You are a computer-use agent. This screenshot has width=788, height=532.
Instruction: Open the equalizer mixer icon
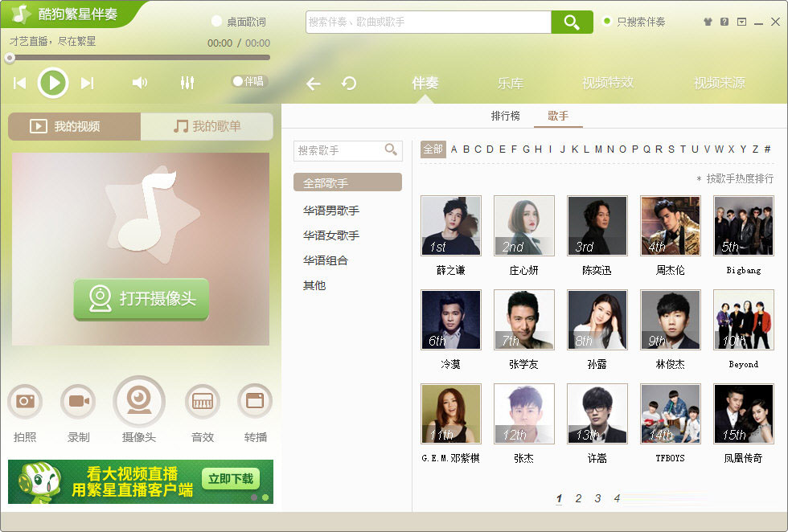pyautogui.click(x=187, y=83)
